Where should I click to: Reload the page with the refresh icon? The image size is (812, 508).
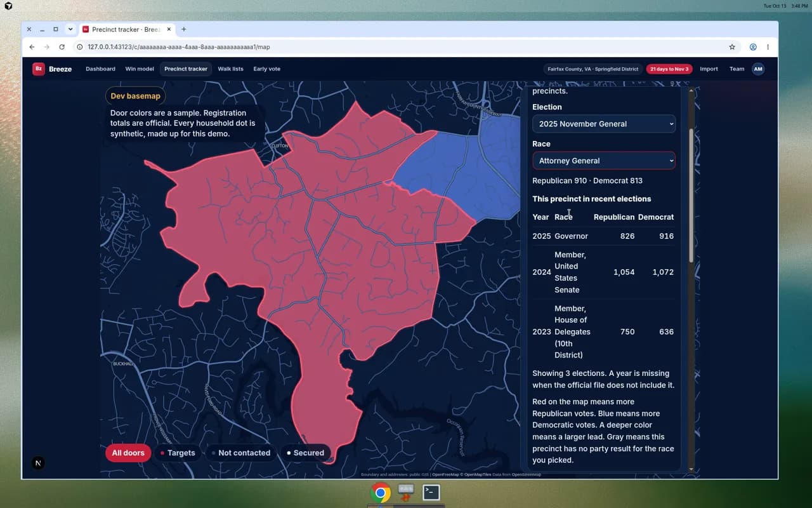pyautogui.click(x=62, y=47)
